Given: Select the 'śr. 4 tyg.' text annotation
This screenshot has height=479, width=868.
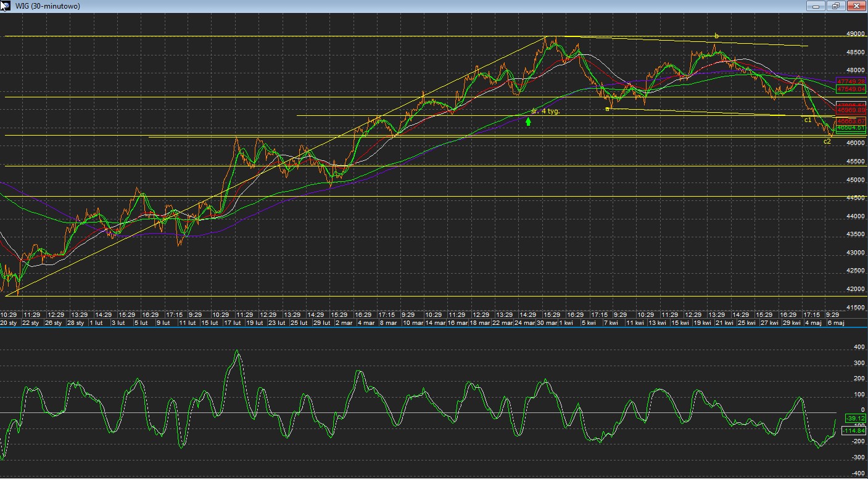Looking at the screenshot, I should point(545,111).
